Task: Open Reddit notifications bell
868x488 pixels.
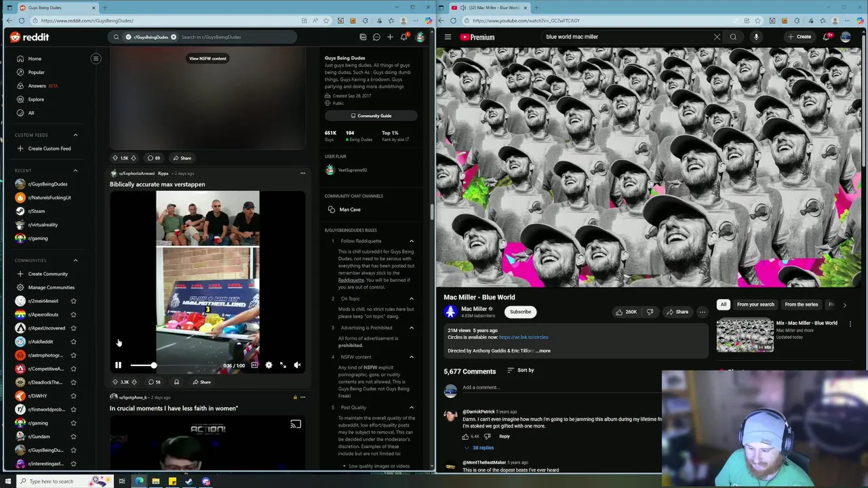Action: point(404,37)
